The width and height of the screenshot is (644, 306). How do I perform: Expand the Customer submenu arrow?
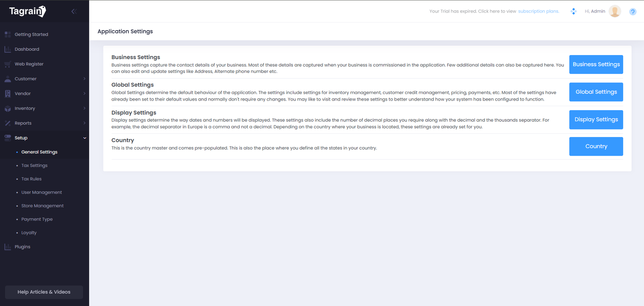[x=85, y=79]
